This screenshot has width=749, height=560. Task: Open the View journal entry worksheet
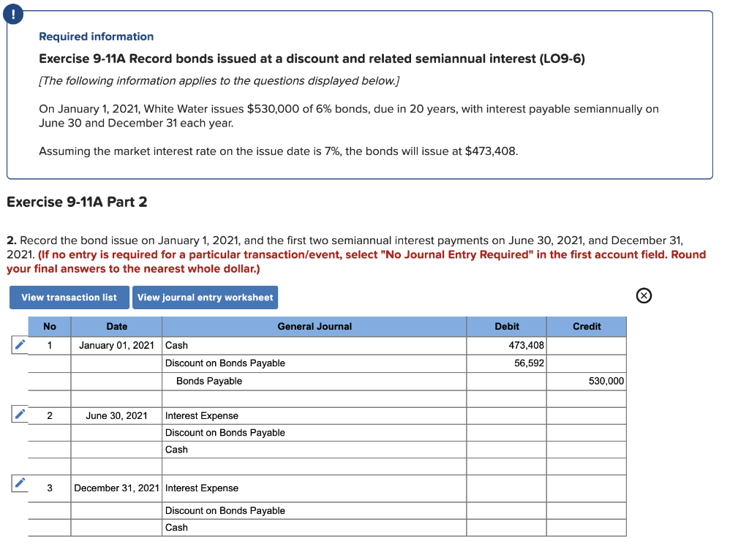coord(206,298)
